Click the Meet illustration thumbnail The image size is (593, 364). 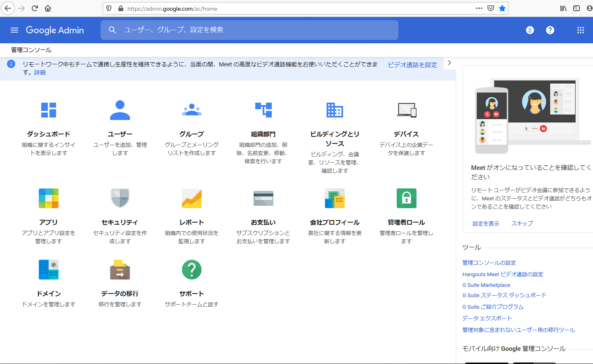[533, 116]
